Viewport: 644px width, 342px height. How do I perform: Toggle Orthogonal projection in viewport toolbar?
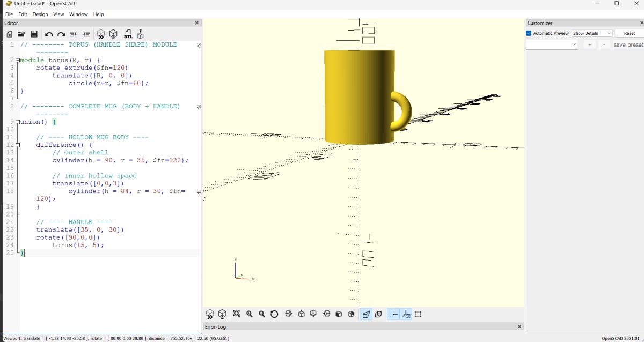coord(379,314)
